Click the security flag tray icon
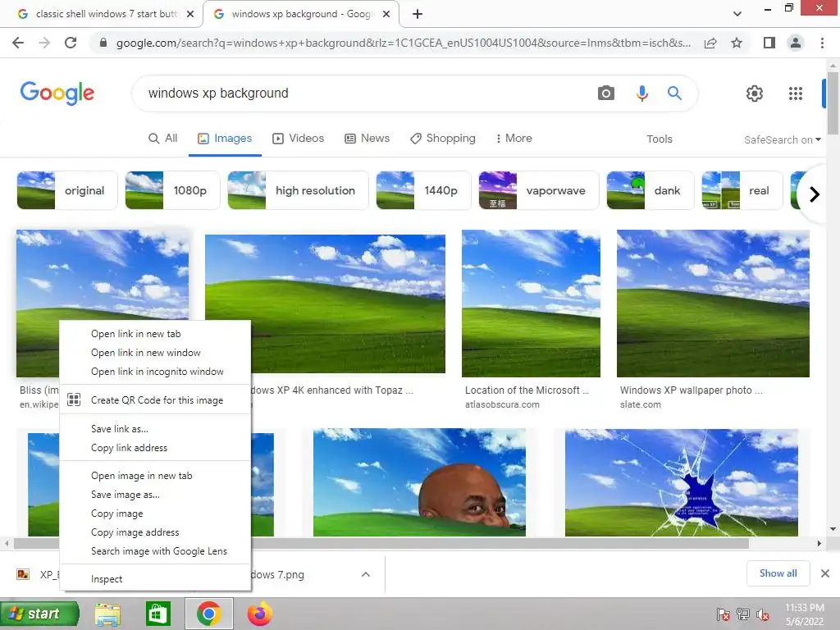This screenshot has height=630, width=840. pos(724,614)
